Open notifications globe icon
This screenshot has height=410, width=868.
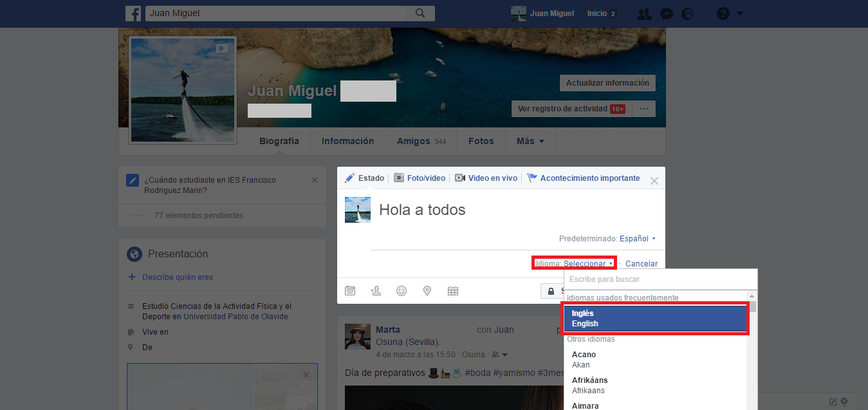click(x=688, y=14)
